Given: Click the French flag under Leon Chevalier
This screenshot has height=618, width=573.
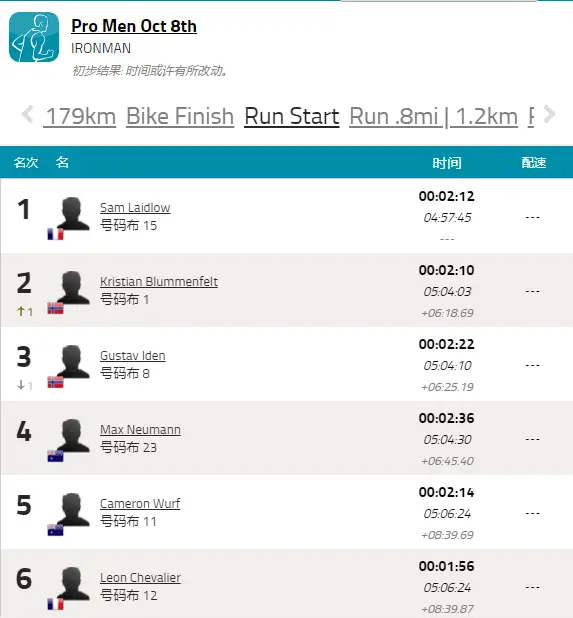Looking at the screenshot, I should click(56, 604).
